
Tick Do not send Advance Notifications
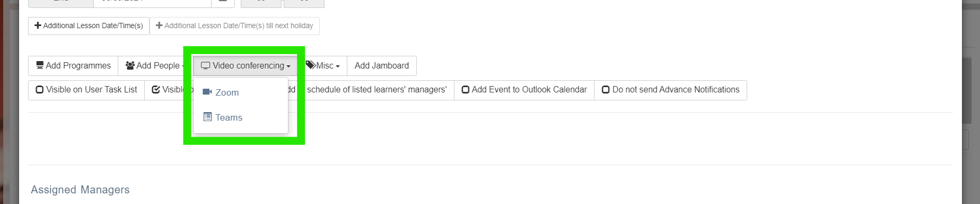670,90
